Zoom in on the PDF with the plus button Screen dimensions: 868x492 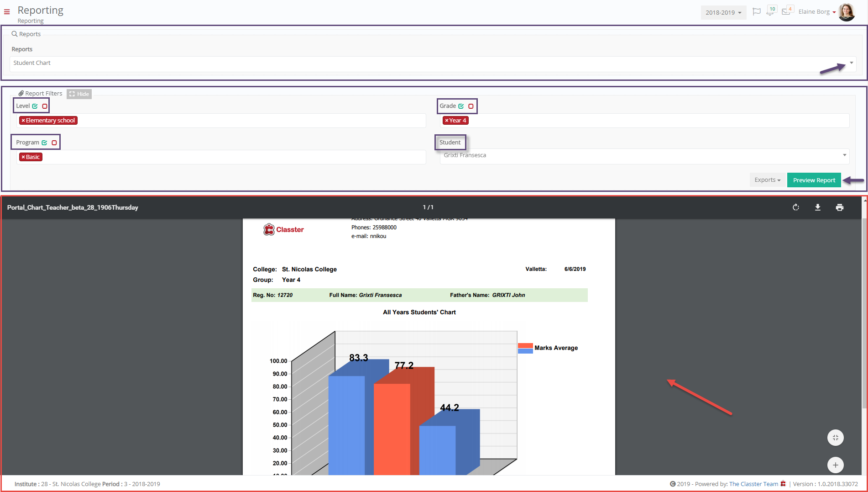coord(835,465)
